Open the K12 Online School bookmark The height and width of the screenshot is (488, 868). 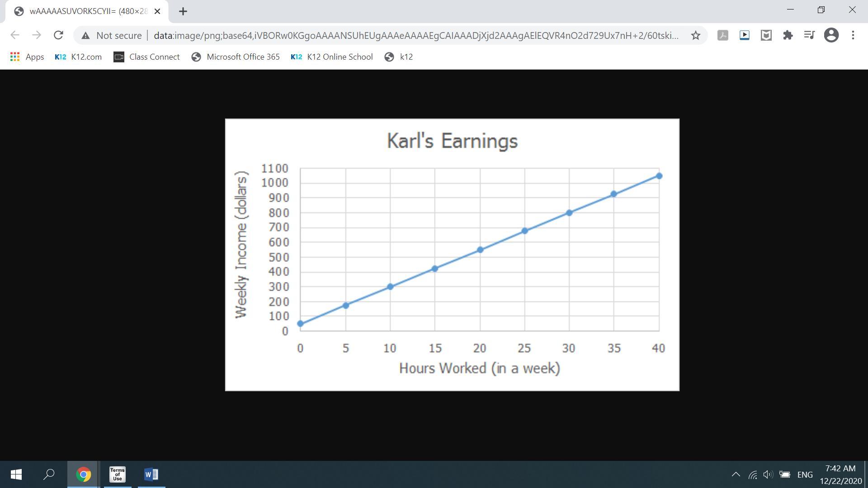click(x=332, y=57)
